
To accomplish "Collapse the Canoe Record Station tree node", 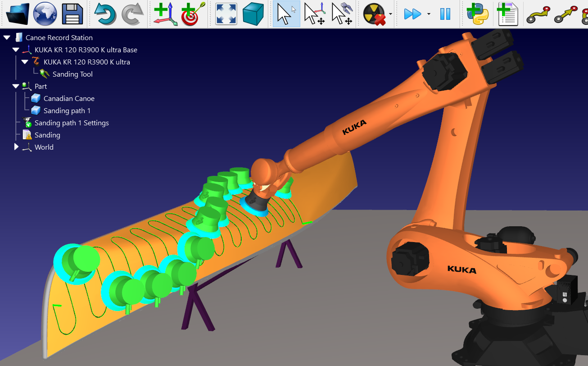I will click(7, 37).
